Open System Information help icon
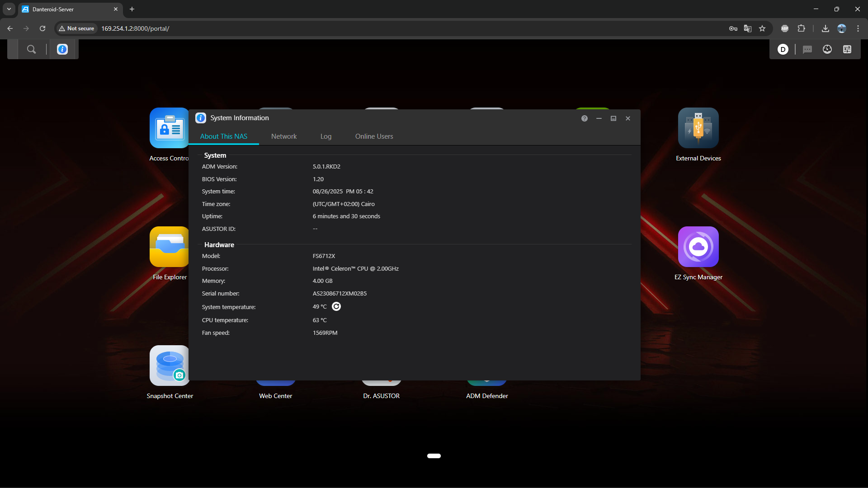This screenshot has height=488, width=868. (x=585, y=118)
